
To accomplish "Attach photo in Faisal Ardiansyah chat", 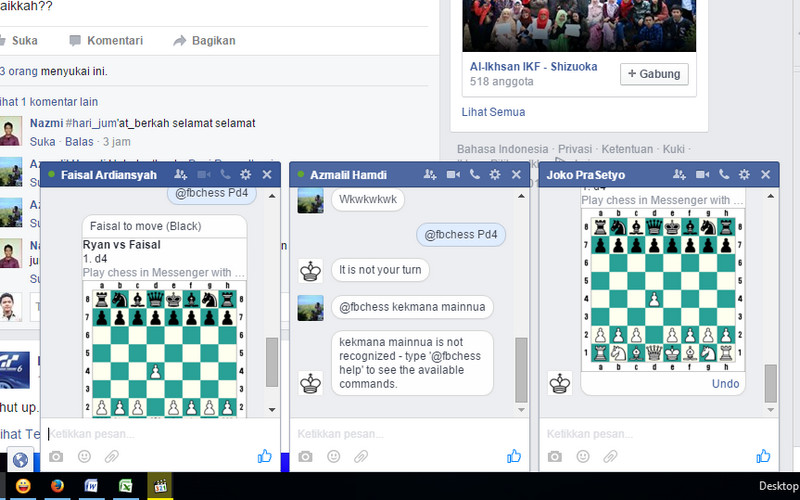I will (x=56, y=456).
